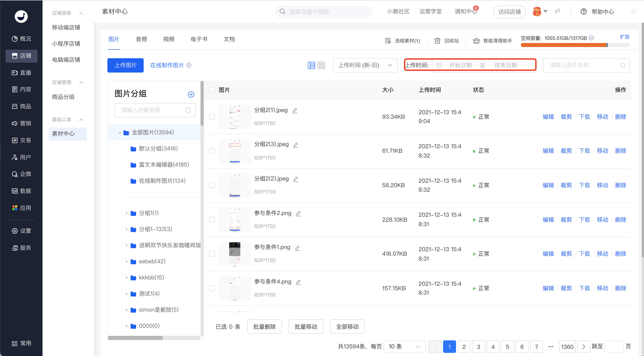This screenshot has width=644, height=356.
Task: Collapse right panel with double chevron icon
Action: [x=633, y=11]
